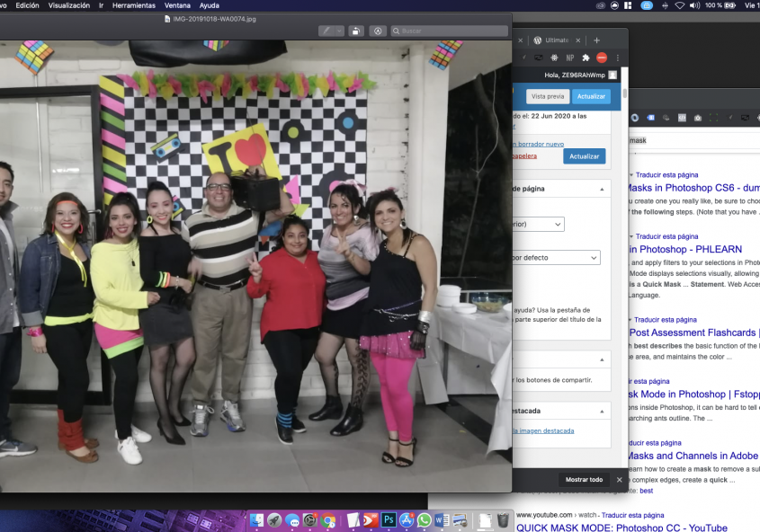Open the parent page dropdown ending in 'rior)'
Viewport: 760px width, 532px height.
pyautogui.click(x=539, y=224)
